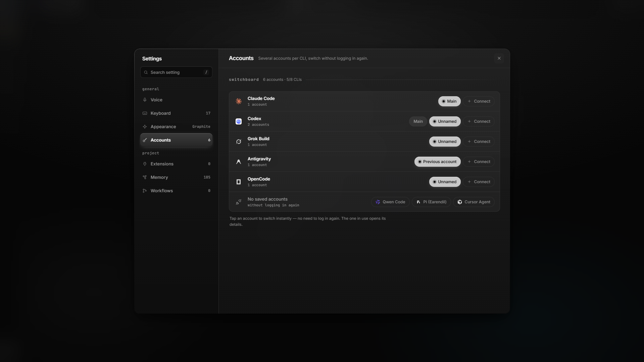Click the sparkle icon next to Appearance

pos(145,126)
